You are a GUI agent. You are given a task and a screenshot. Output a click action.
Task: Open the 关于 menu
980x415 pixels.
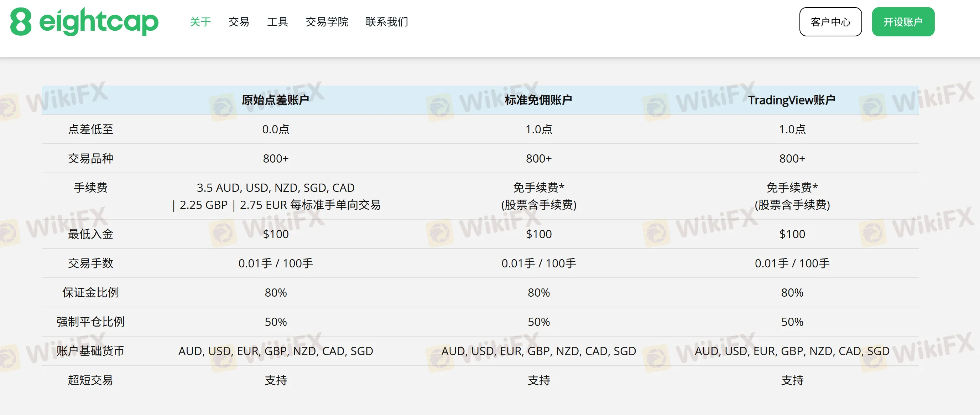200,22
